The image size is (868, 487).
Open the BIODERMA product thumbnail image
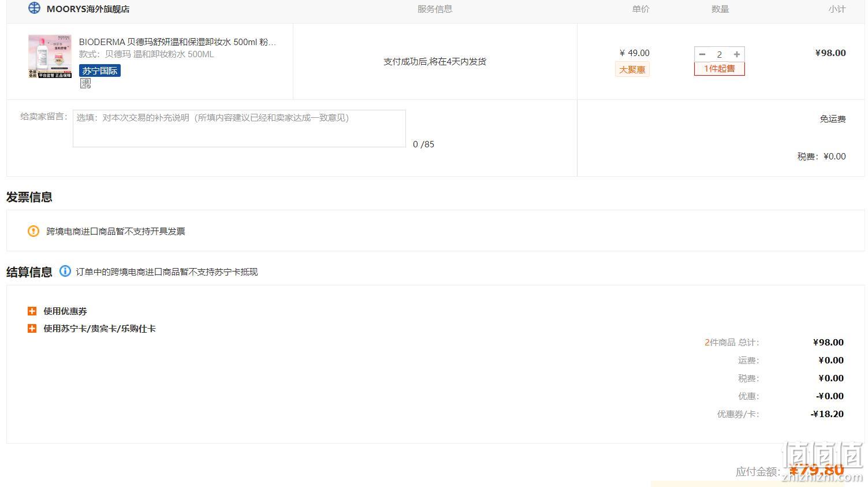coord(50,56)
